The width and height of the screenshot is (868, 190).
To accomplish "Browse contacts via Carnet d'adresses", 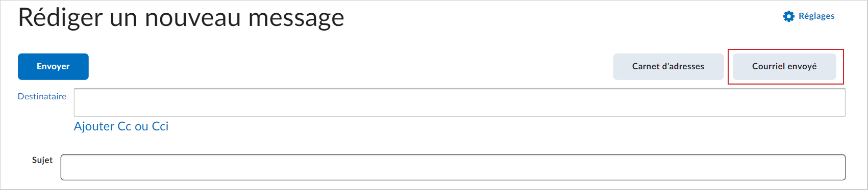I will point(668,67).
